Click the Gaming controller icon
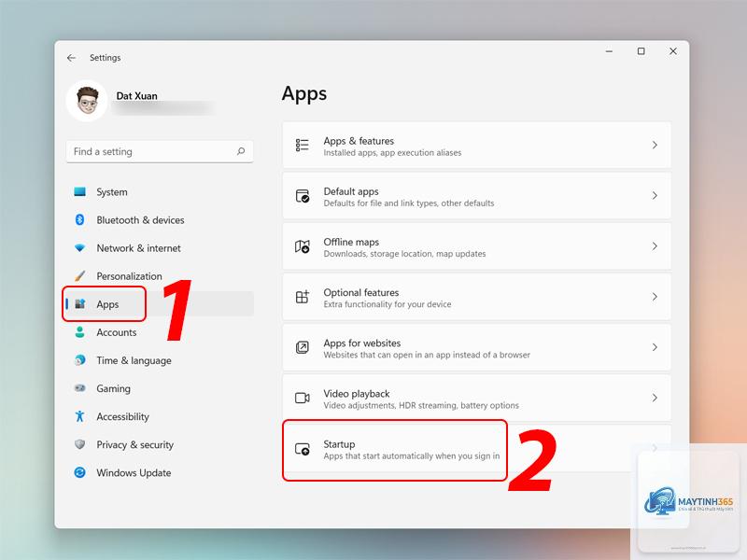Viewport: 747px width, 560px height. click(x=80, y=388)
